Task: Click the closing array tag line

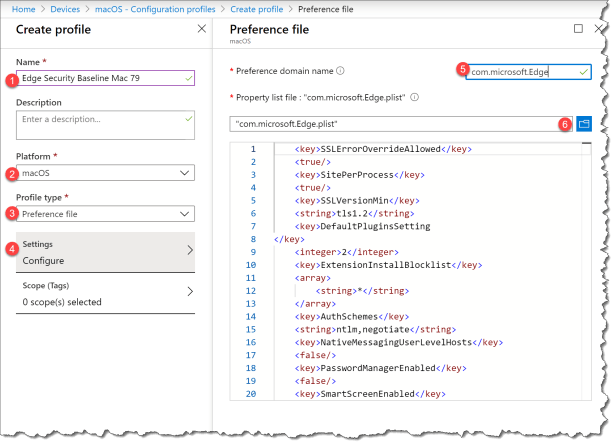Action: click(315, 304)
